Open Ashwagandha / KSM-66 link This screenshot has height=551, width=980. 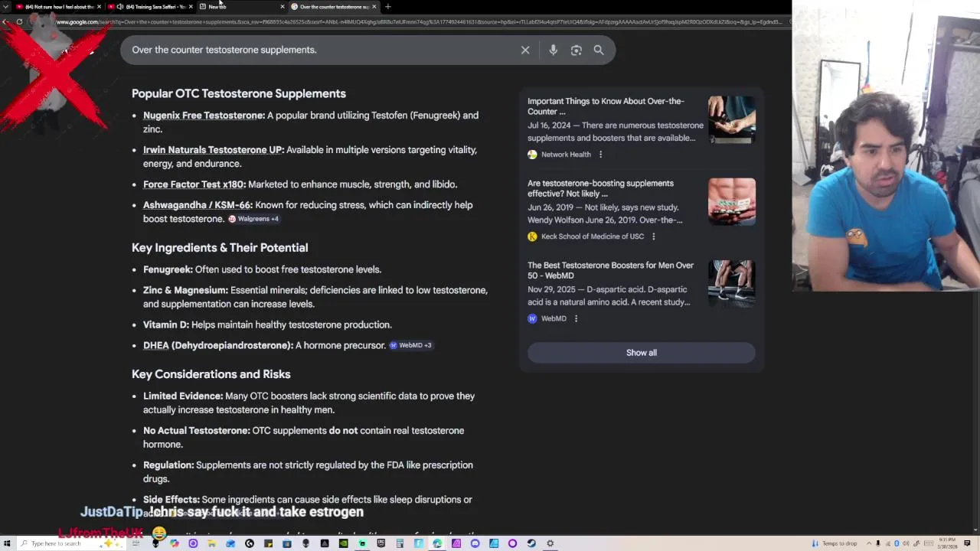click(x=198, y=205)
